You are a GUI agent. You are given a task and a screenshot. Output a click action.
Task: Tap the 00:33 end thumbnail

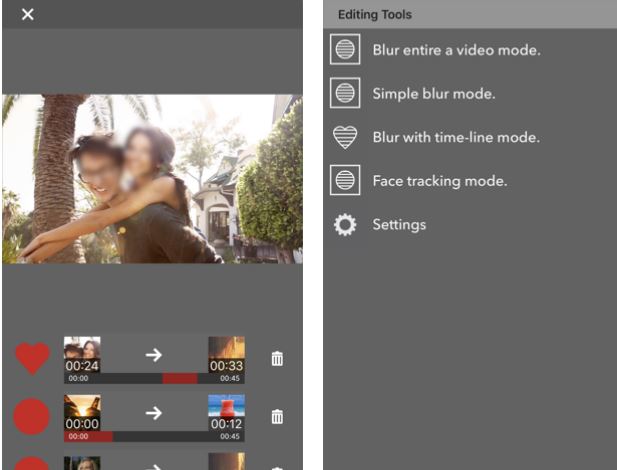coord(226,354)
